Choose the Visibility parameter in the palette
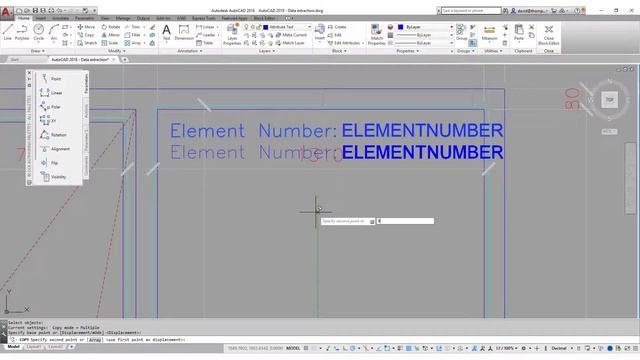Image resolution: width=640 pixels, height=360 pixels. 53,177
